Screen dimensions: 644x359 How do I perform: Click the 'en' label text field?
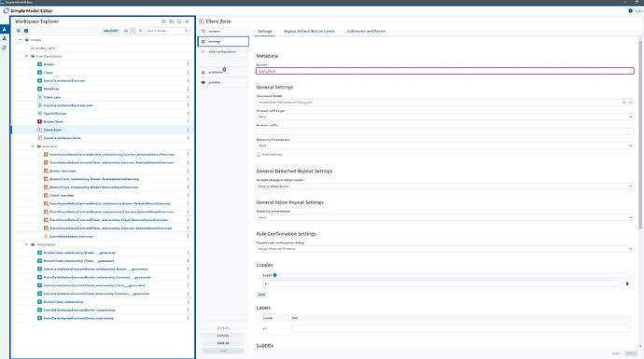point(461,328)
